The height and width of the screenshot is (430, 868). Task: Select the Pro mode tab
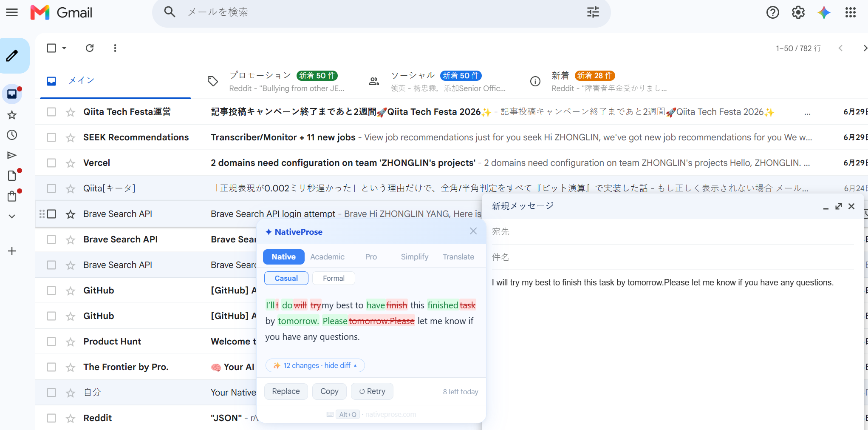point(371,257)
